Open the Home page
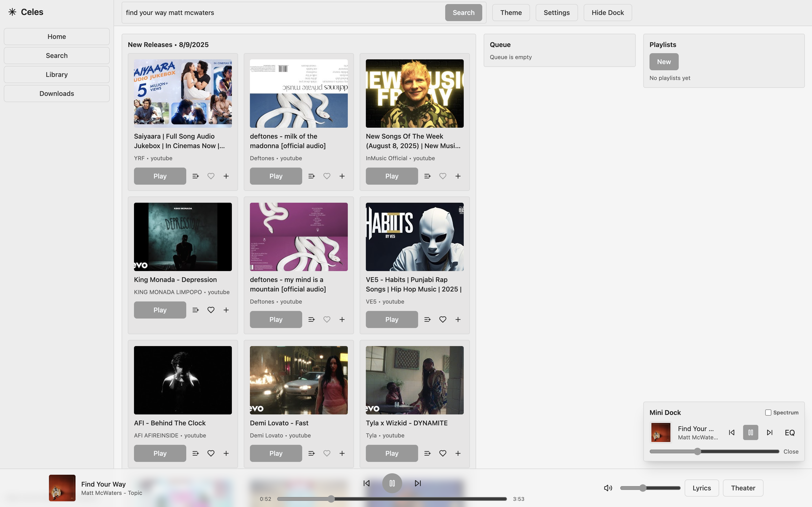Viewport: 812px width, 507px height. click(57, 37)
